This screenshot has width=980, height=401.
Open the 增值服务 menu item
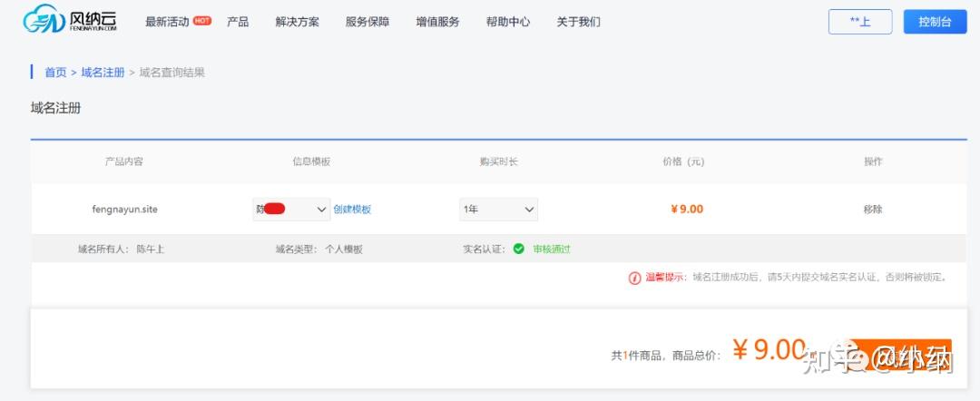coord(437,22)
